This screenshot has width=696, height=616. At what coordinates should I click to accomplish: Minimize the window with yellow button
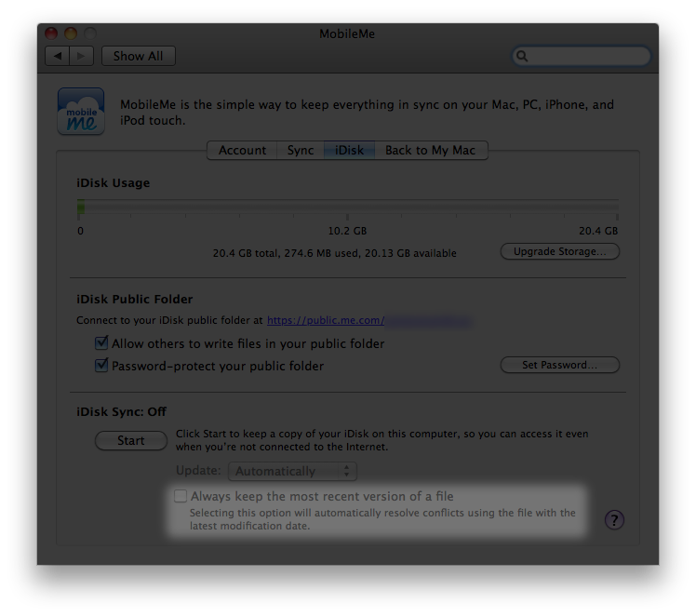coord(71,33)
